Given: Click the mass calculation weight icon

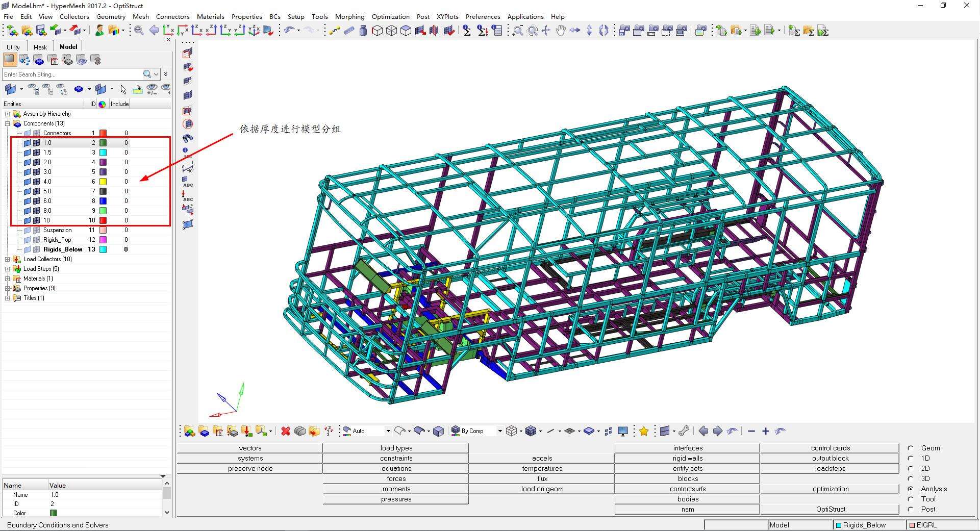Looking at the screenshot, I should pyautogui.click(x=363, y=31).
